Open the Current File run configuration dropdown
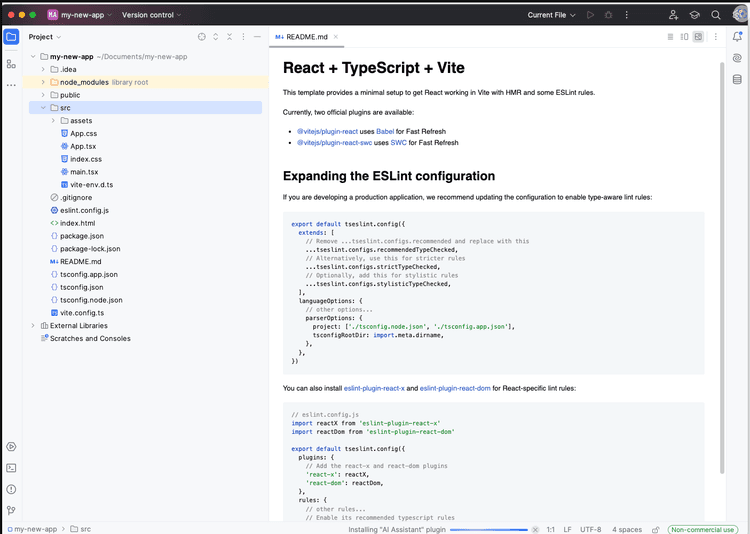The image size is (750, 534). point(552,15)
